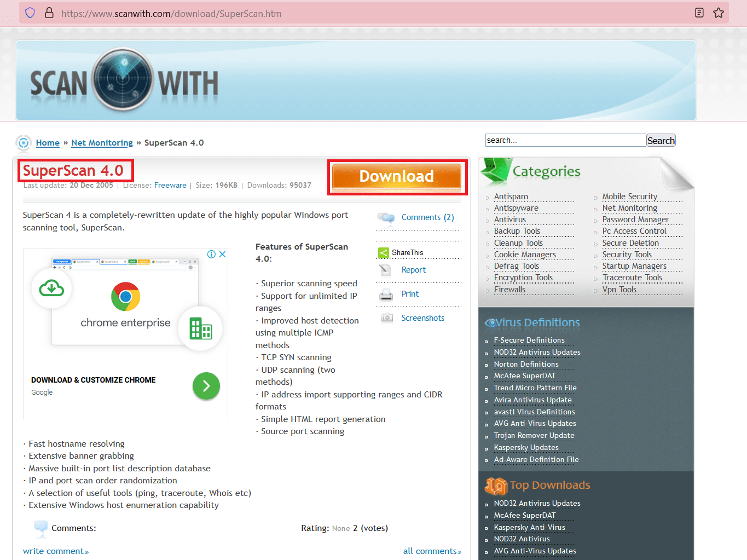
Task: Close the Chrome ad with X
Action: 223,254
